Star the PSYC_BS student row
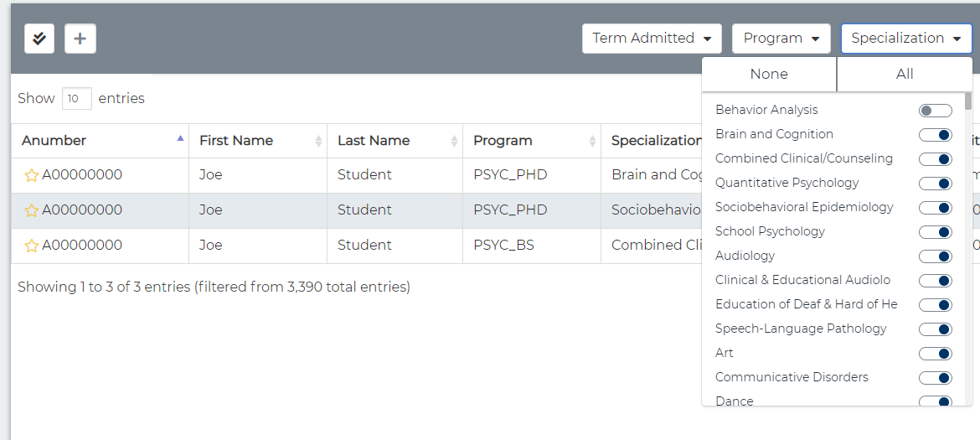This screenshot has height=440, width=980. 32,246
